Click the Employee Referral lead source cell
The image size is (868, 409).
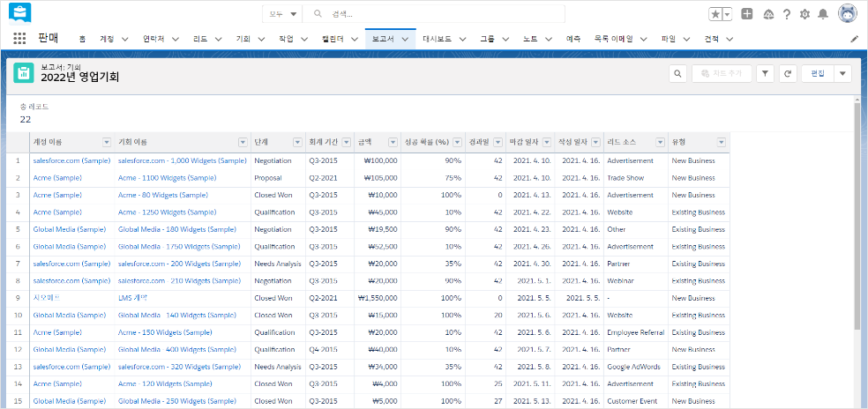coord(634,332)
